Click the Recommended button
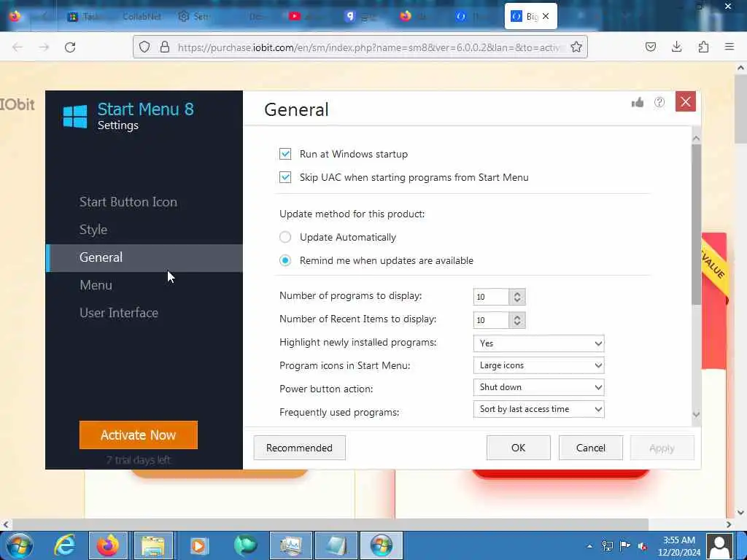Image resolution: width=747 pixels, height=560 pixels. coord(299,448)
